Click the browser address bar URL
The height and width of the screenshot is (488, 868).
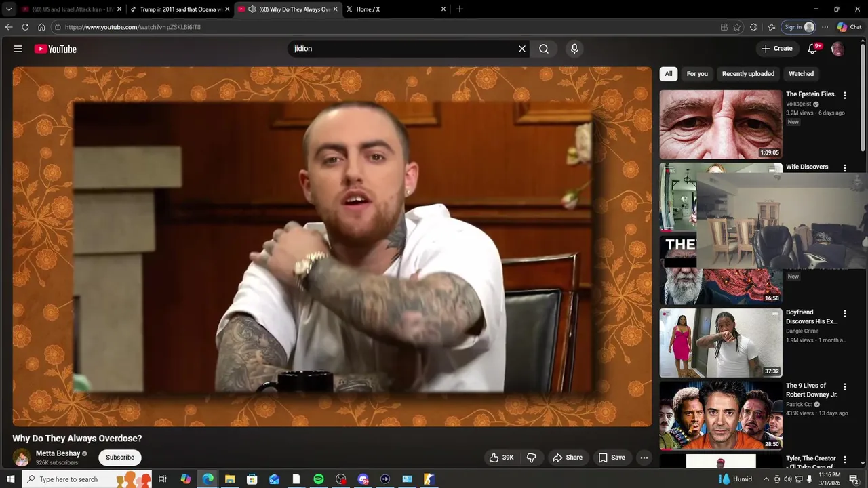click(x=133, y=27)
